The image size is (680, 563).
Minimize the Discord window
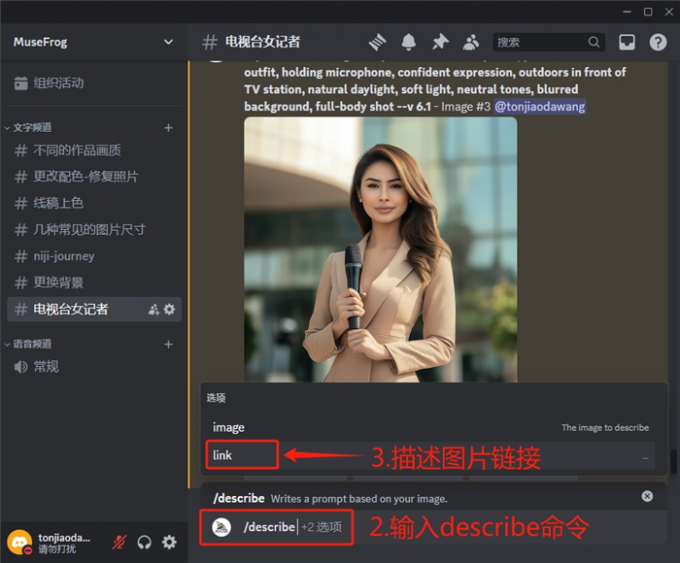point(627,12)
